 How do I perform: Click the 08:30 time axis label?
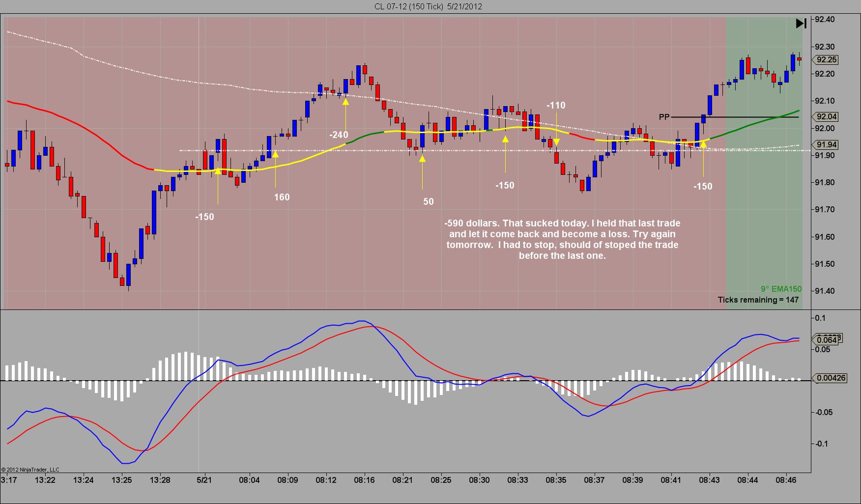pos(479,480)
